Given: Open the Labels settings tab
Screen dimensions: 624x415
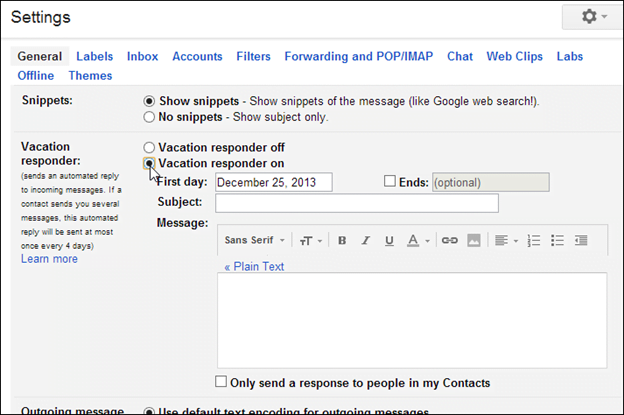Looking at the screenshot, I should click(95, 57).
